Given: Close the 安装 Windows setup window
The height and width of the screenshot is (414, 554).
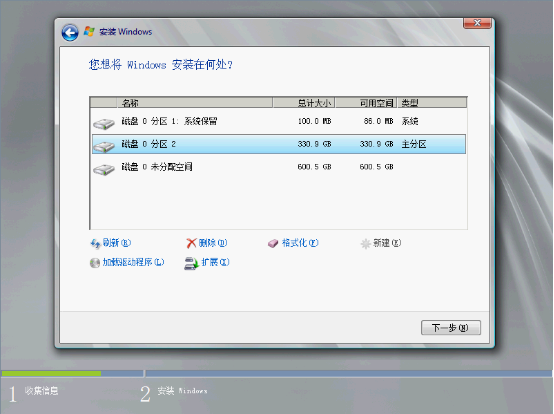Looking at the screenshot, I should (477, 23).
